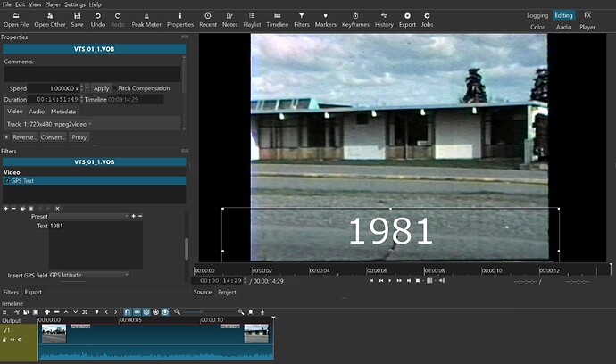Split clip at playhead in timeline toolbar

pyautogui.click(x=85, y=311)
